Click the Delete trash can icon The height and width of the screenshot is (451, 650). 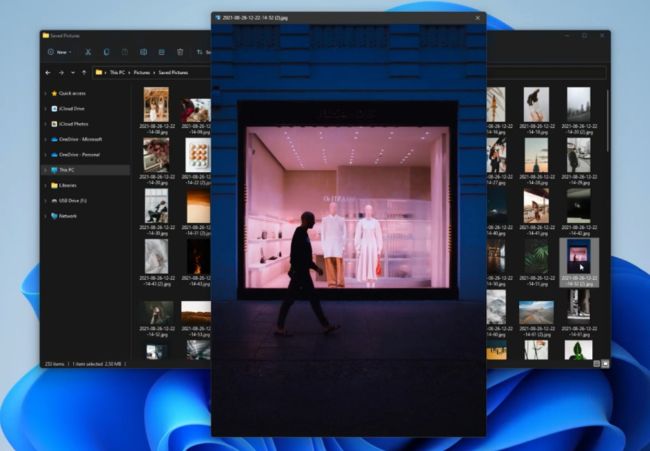(180, 52)
